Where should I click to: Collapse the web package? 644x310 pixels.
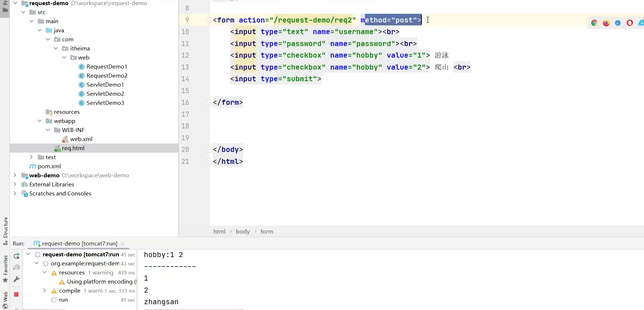click(64, 57)
